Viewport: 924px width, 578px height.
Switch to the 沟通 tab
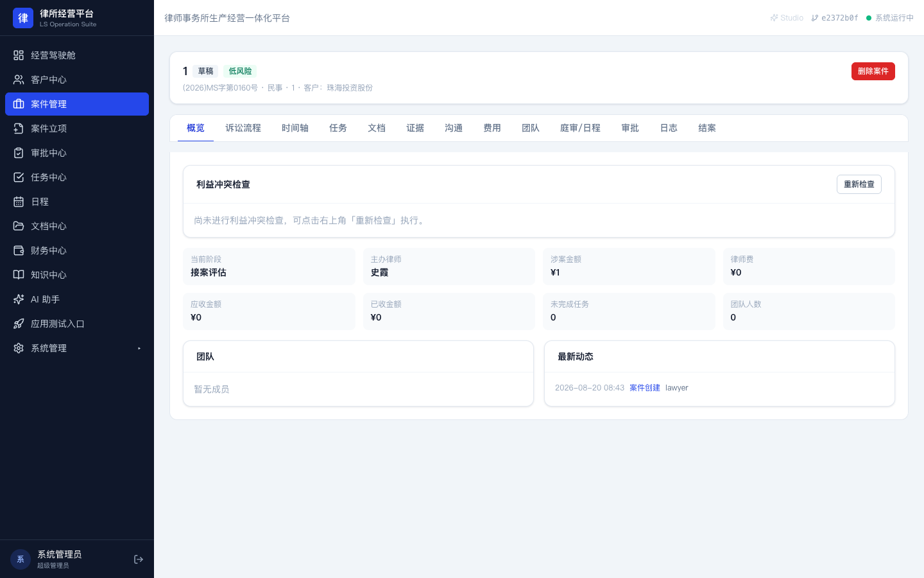pos(454,128)
